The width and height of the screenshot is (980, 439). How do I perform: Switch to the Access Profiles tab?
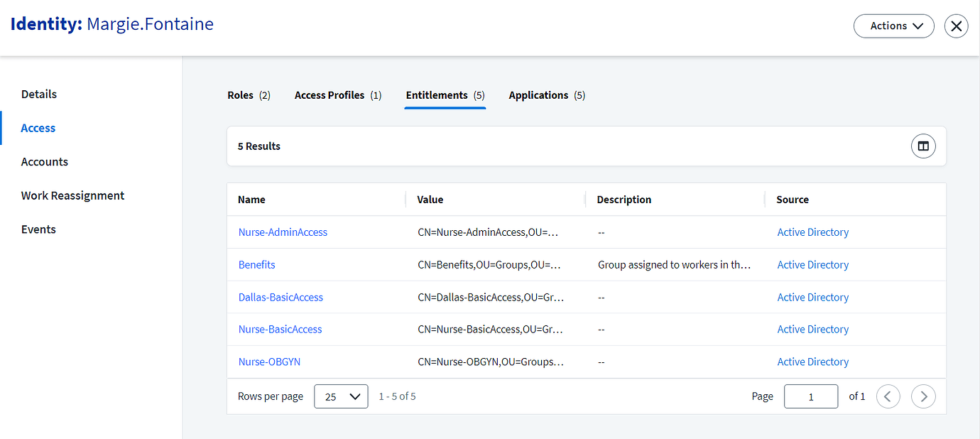pyautogui.click(x=330, y=94)
